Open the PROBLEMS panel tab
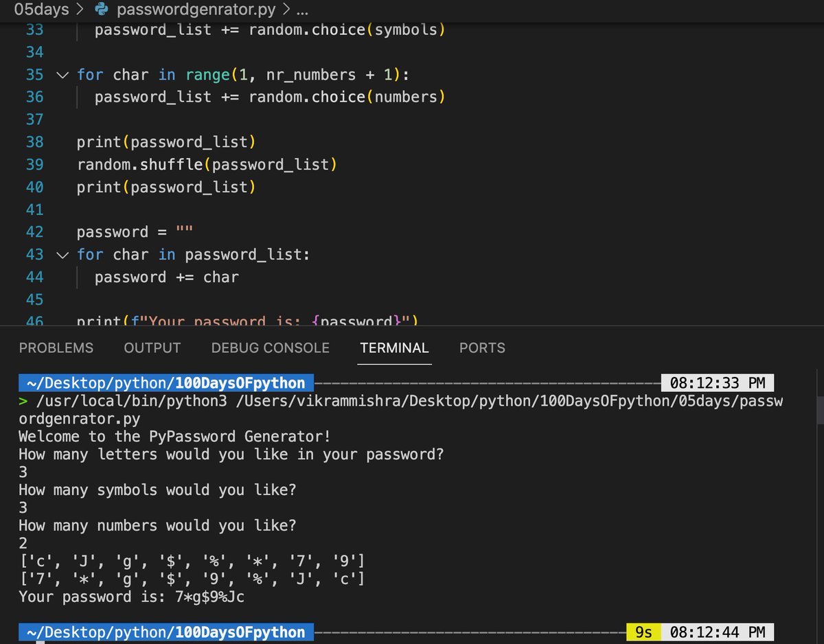This screenshot has width=824, height=644. point(56,348)
